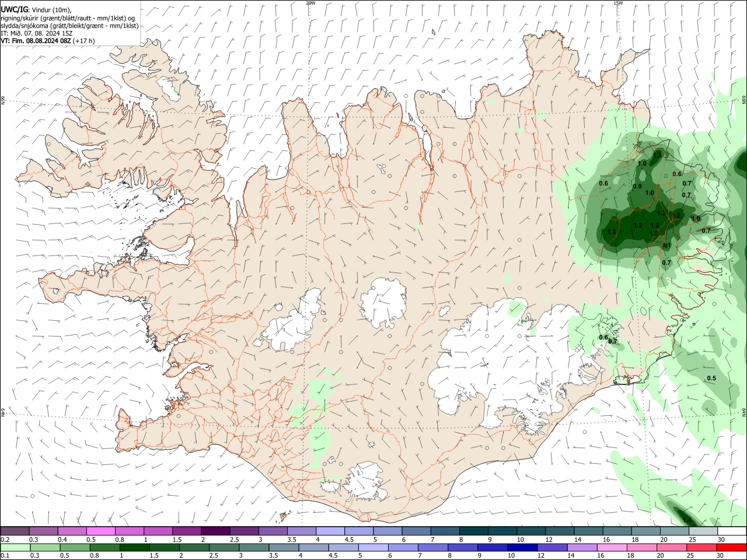Click the bright red 30 swatch in lower legend
The width and height of the screenshot is (747, 560).
coord(731,547)
